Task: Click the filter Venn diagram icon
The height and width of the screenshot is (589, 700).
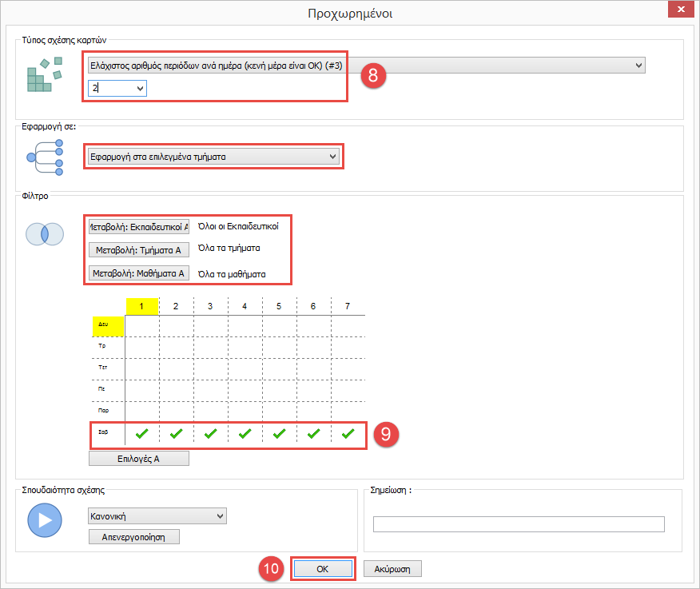Action: tap(45, 234)
